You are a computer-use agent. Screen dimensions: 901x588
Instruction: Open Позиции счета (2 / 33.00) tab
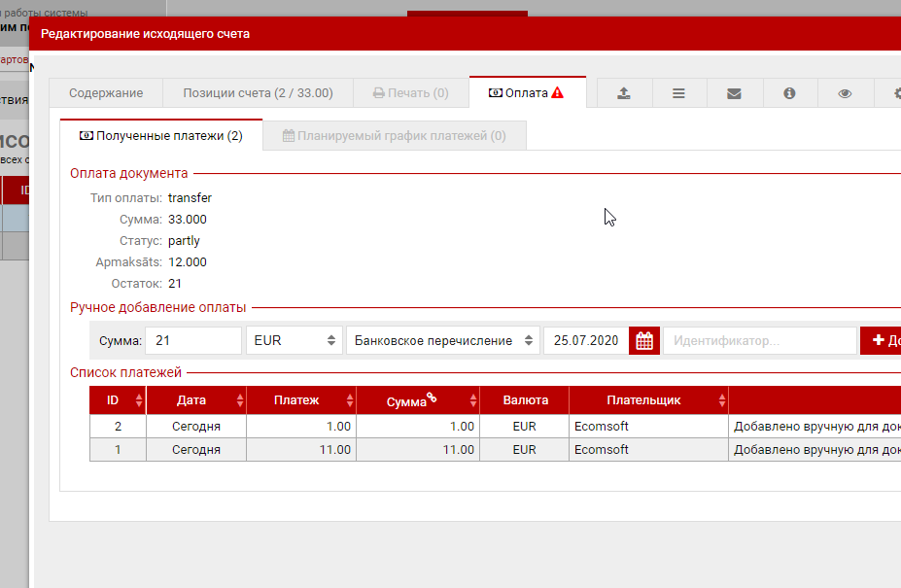click(258, 93)
